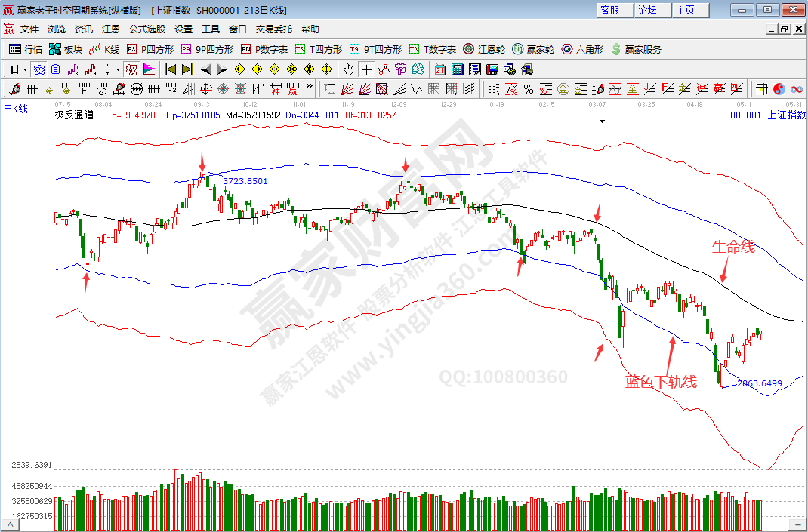
Task: Open the 公式选股 menu
Action: coord(146,29)
